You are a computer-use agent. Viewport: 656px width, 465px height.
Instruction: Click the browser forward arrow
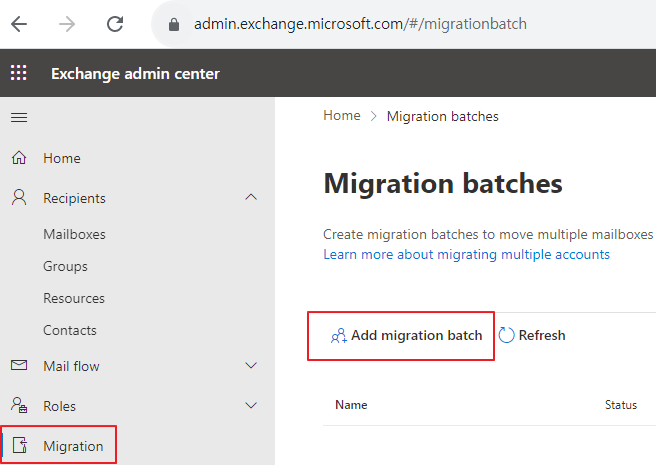point(67,24)
